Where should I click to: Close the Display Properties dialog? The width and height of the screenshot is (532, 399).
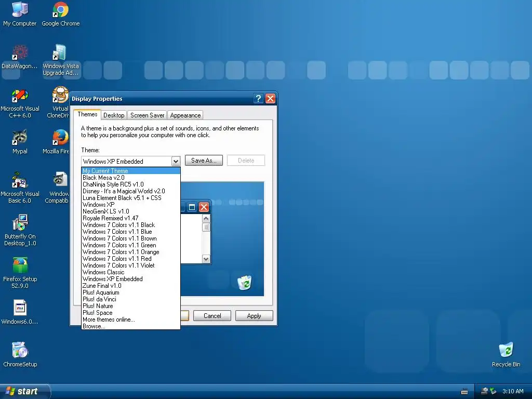(x=270, y=98)
